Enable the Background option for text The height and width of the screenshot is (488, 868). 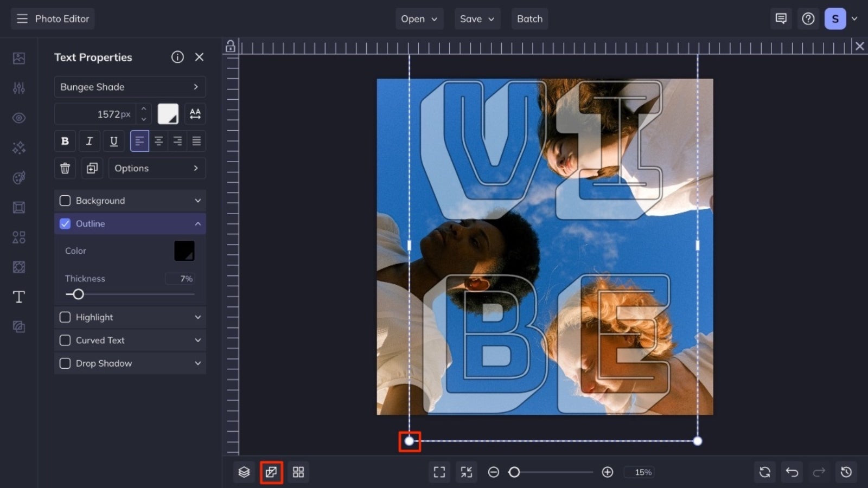[65, 201]
